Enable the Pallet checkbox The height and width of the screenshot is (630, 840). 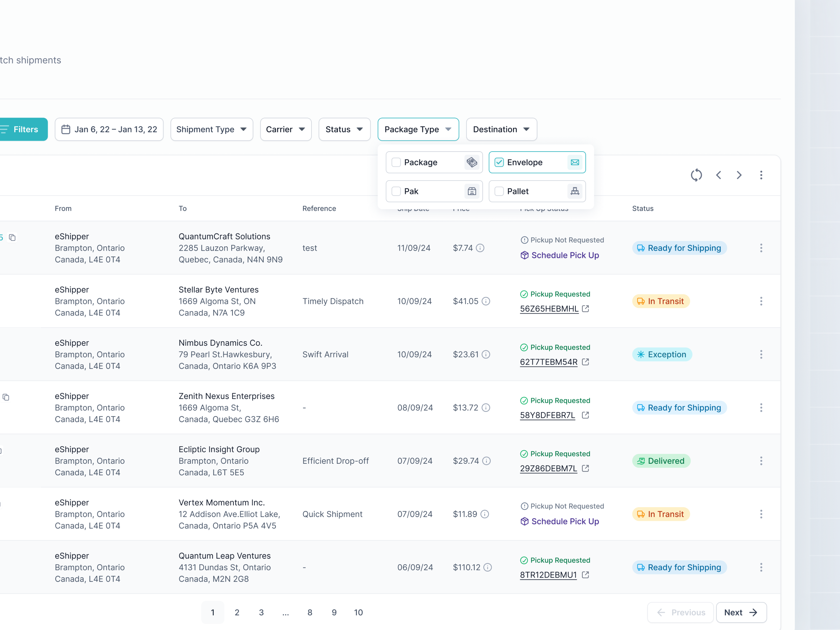pos(499,191)
